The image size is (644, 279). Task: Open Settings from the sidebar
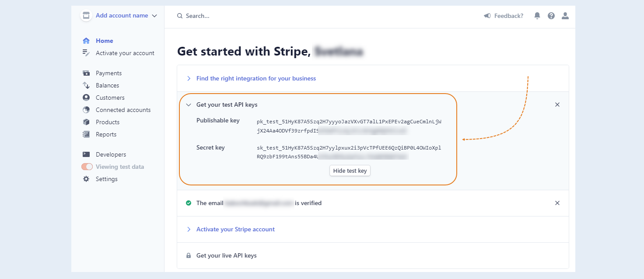tap(107, 179)
